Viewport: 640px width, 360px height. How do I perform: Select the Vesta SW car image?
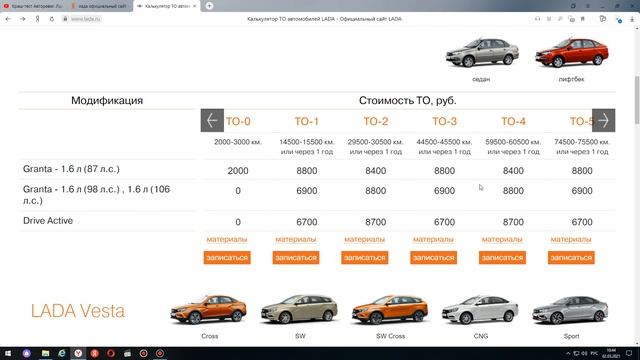(x=300, y=309)
